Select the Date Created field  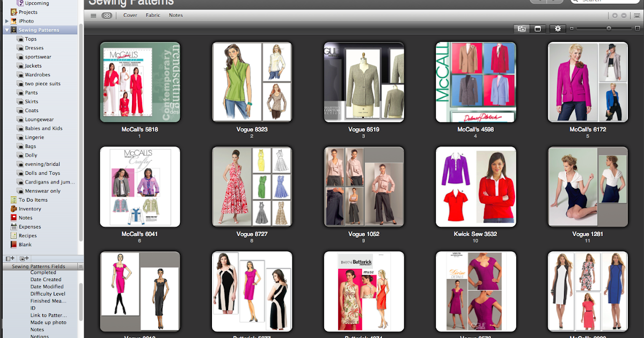point(46,280)
